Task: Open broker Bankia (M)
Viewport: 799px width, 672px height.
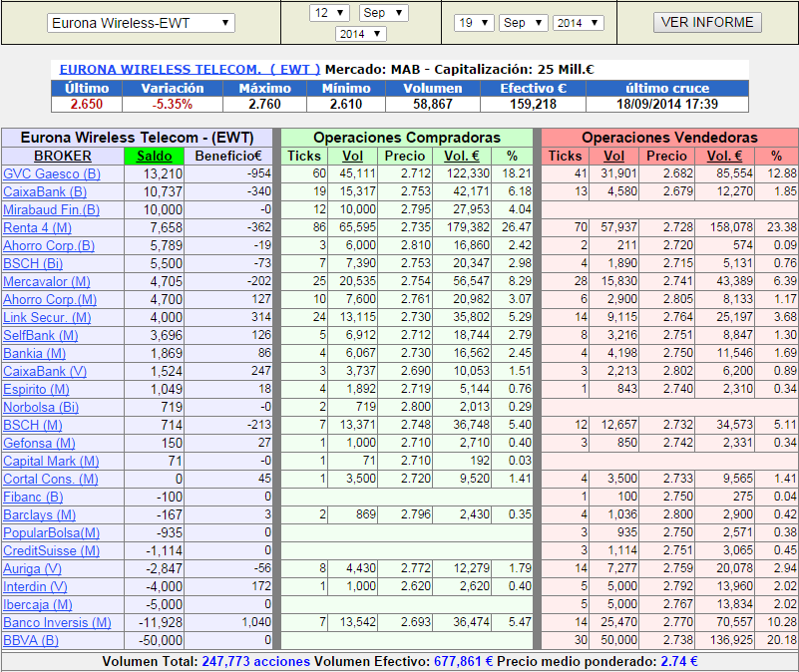Action: point(34,354)
